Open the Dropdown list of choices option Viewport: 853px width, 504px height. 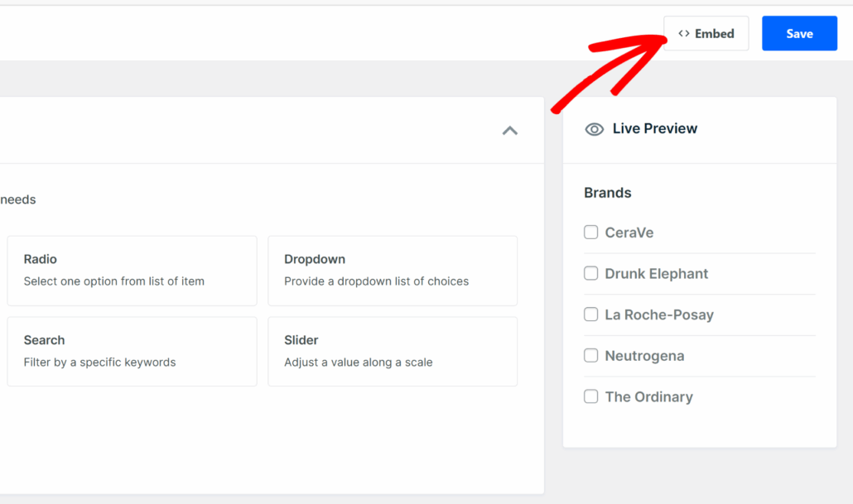click(393, 271)
